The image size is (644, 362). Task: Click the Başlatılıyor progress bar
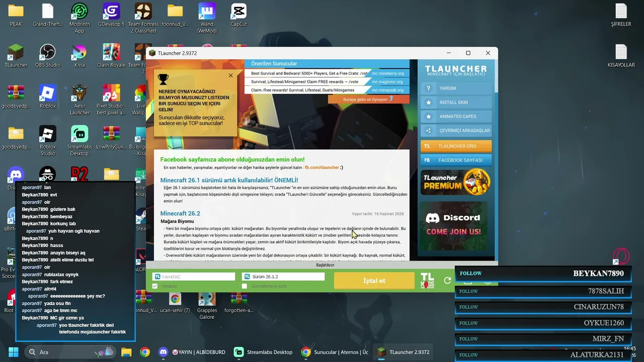(x=325, y=265)
